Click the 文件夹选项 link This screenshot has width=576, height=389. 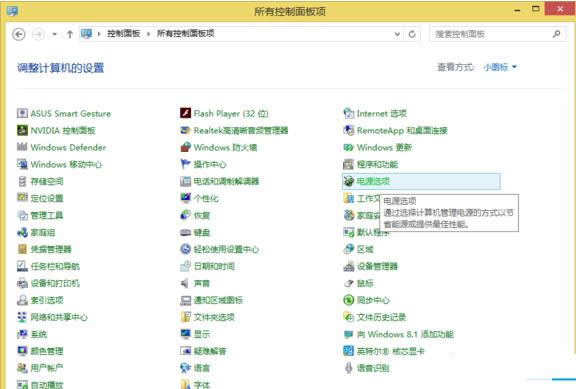click(214, 317)
